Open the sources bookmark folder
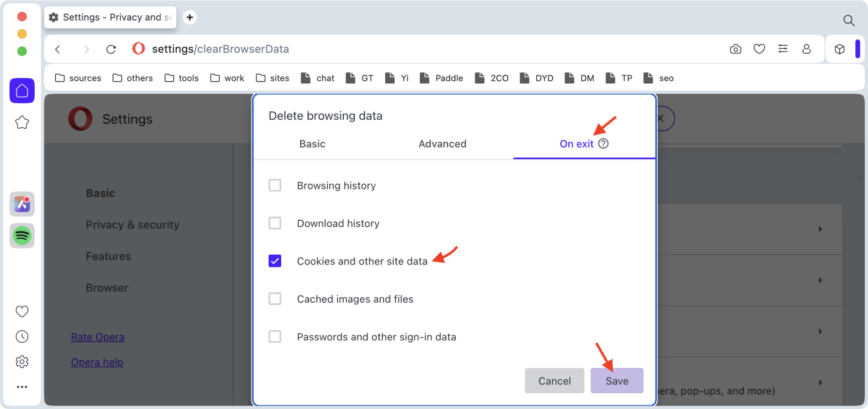 click(78, 78)
